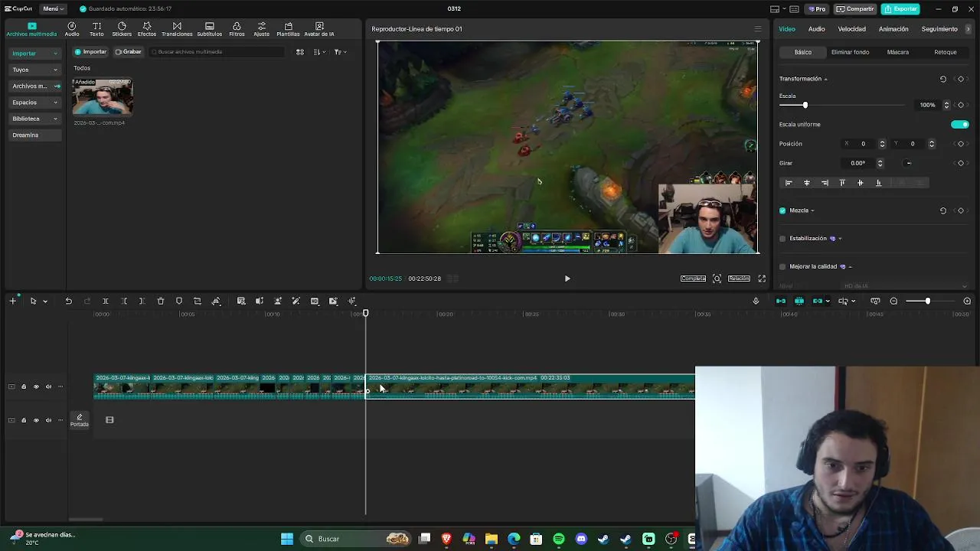Reset Transformación with the reset arrow
The image size is (980, 551).
point(942,79)
